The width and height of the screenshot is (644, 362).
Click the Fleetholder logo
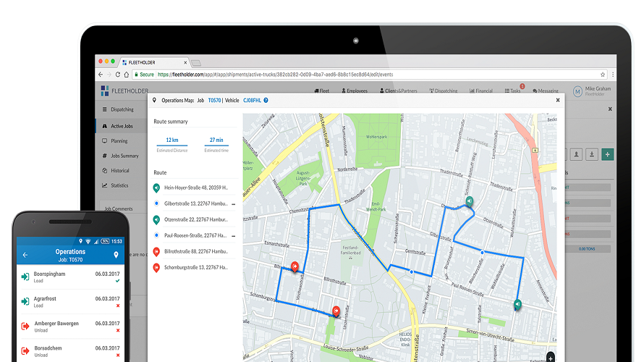click(125, 90)
